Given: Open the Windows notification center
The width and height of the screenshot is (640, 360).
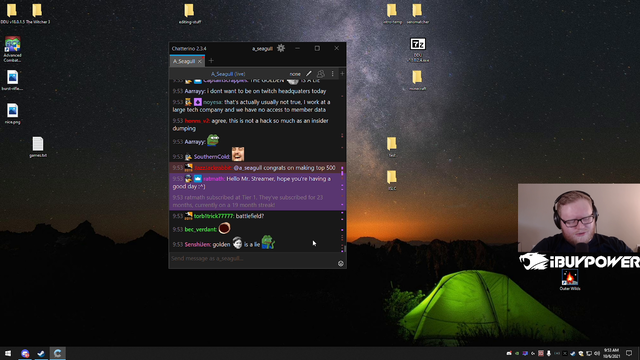Looking at the screenshot, I should click(629, 353).
